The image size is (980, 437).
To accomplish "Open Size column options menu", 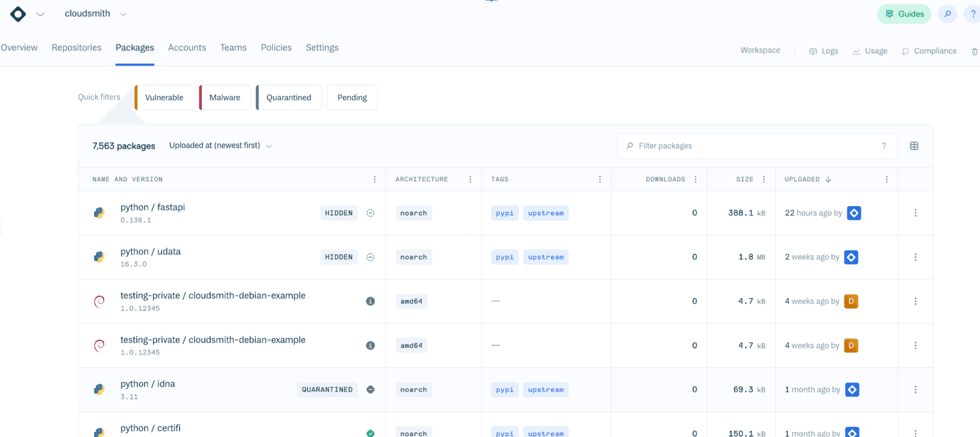I will tap(763, 179).
